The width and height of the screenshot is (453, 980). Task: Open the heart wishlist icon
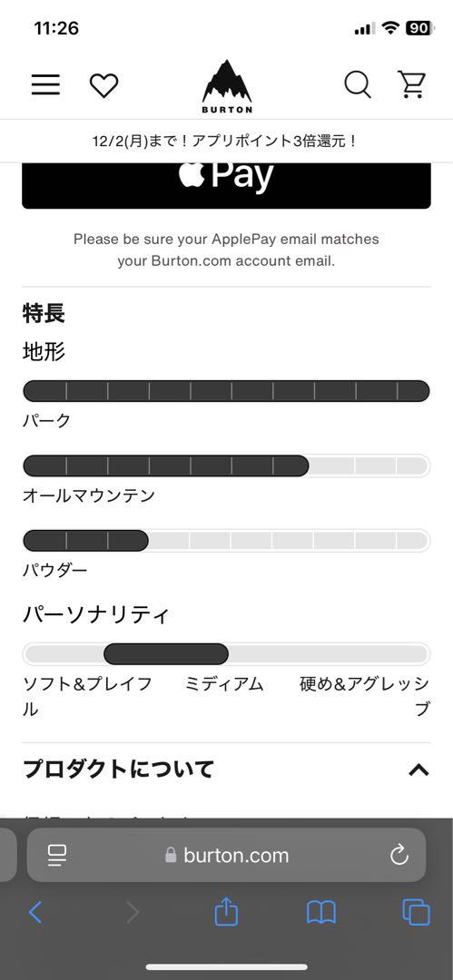103,85
